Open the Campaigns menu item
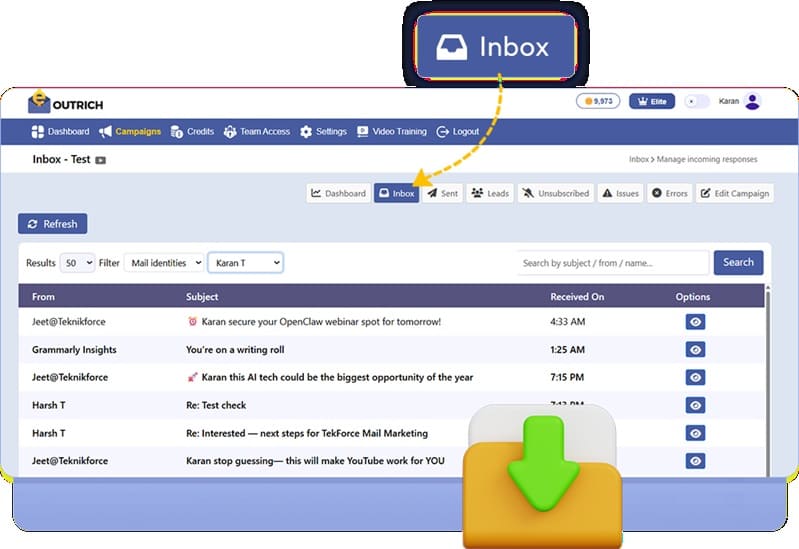799x549 pixels. coord(130,132)
